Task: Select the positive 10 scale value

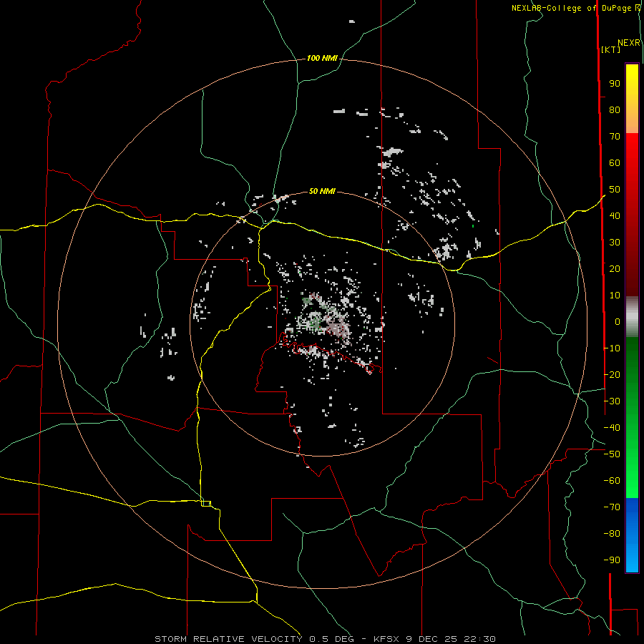Action: [x=615, y=296]
